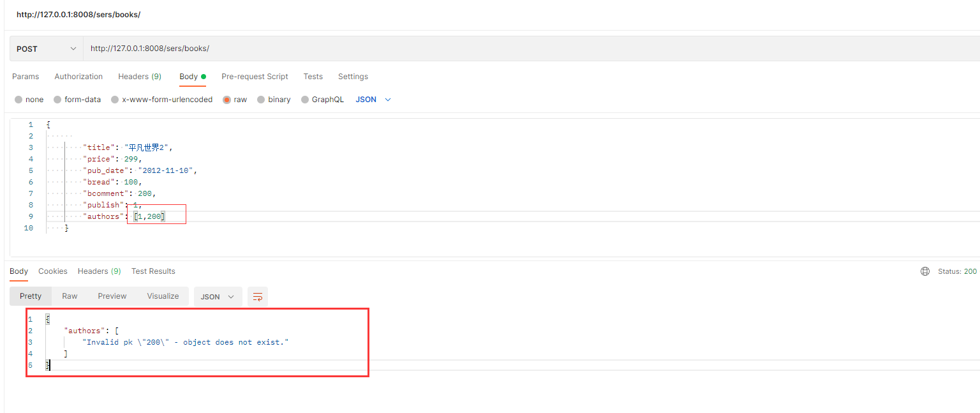Viewport: 980px width, 413px height.
Task: Open the Test Results tab
Action: [153, 271]
